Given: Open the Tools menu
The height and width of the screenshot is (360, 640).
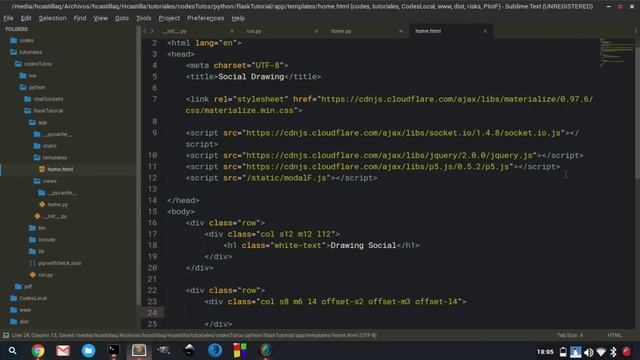Looking at the screenshot, I should click(x=143, y=18).
